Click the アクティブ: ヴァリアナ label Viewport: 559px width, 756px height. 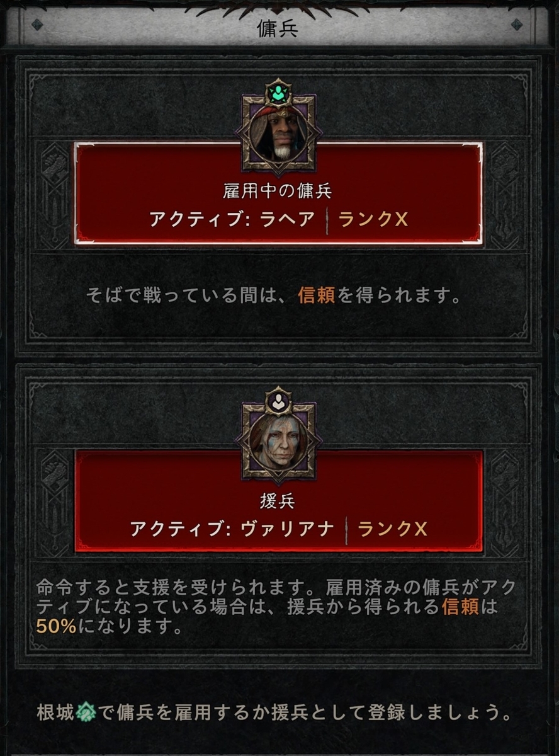[232, 528]
